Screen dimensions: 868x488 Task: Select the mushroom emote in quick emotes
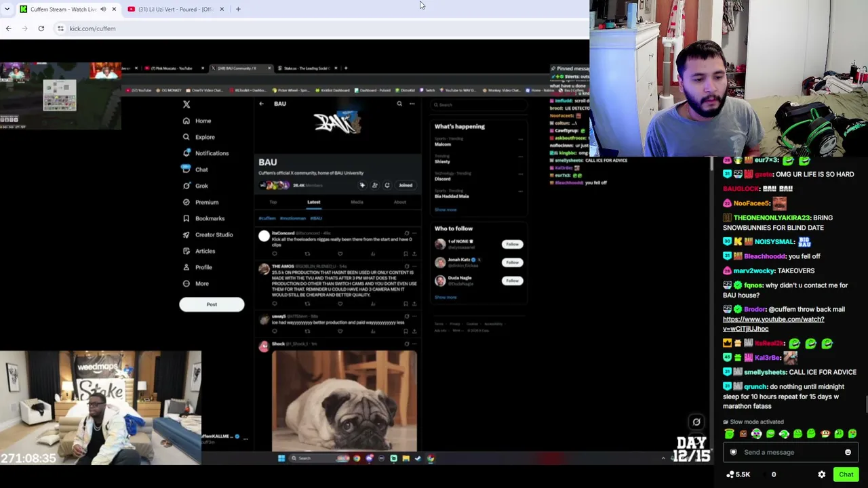[825, 434]
